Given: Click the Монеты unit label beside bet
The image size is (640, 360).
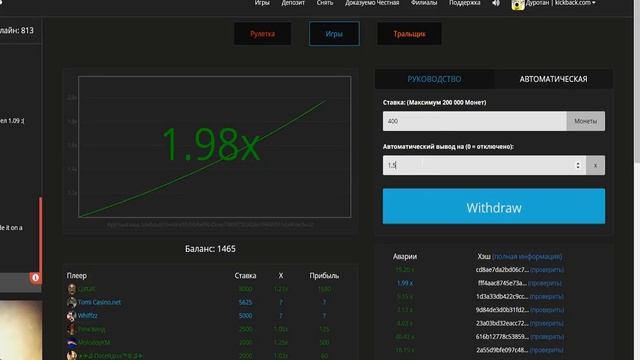Looking at the screenshot, I should click(586, 121).
